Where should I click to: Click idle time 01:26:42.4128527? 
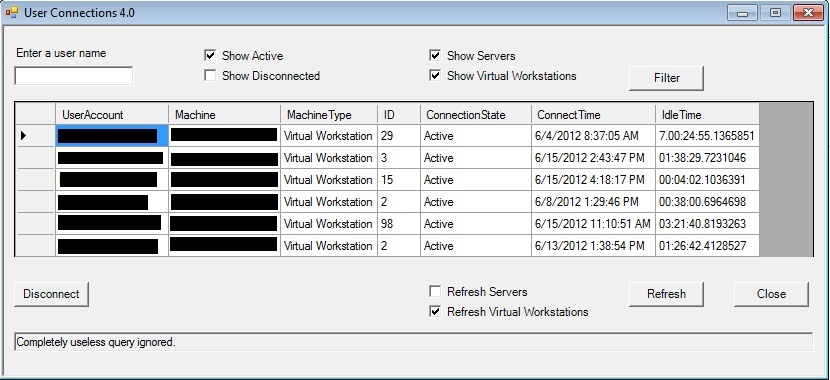(707, 246)
